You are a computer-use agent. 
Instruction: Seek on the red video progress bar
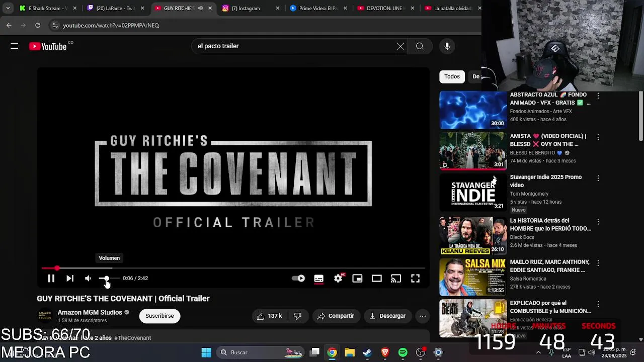click(x=233, y=268)
